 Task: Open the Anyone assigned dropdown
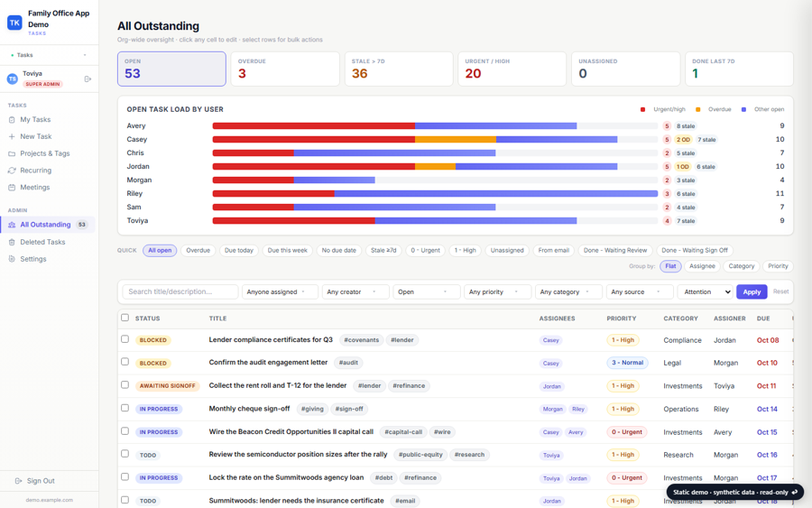[280, 292]
